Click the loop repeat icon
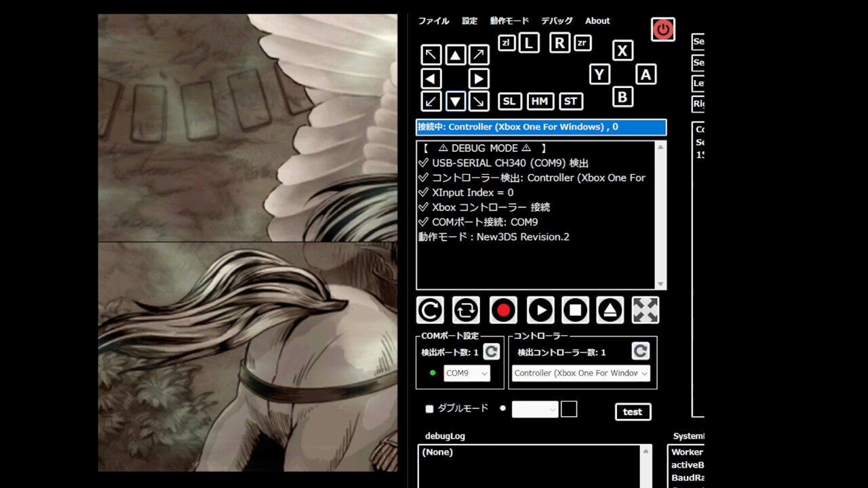 click(x=467, y=310)
